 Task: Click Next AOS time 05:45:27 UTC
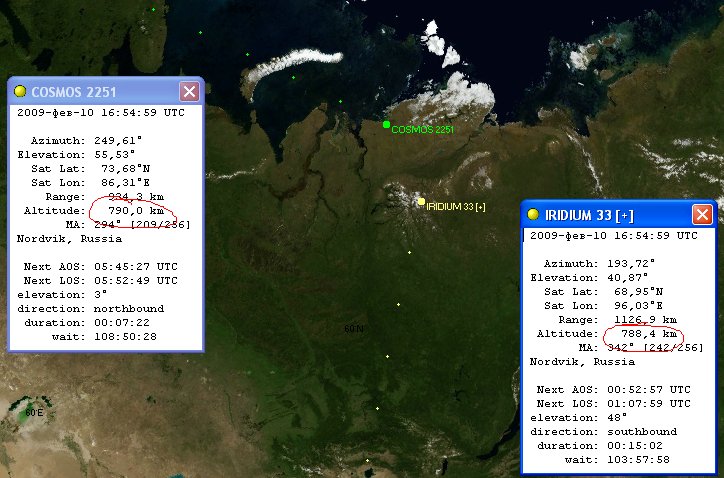[136, 266]
